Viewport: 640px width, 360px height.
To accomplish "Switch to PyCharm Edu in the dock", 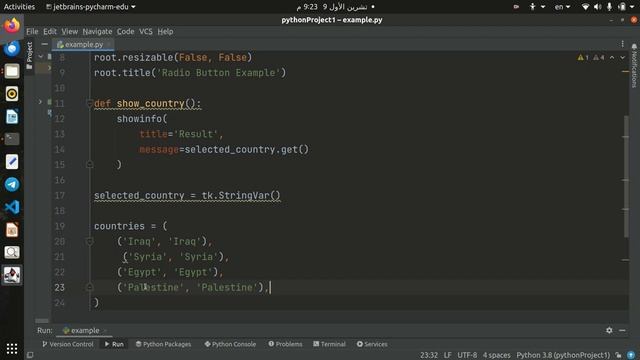I will [12, 275].
